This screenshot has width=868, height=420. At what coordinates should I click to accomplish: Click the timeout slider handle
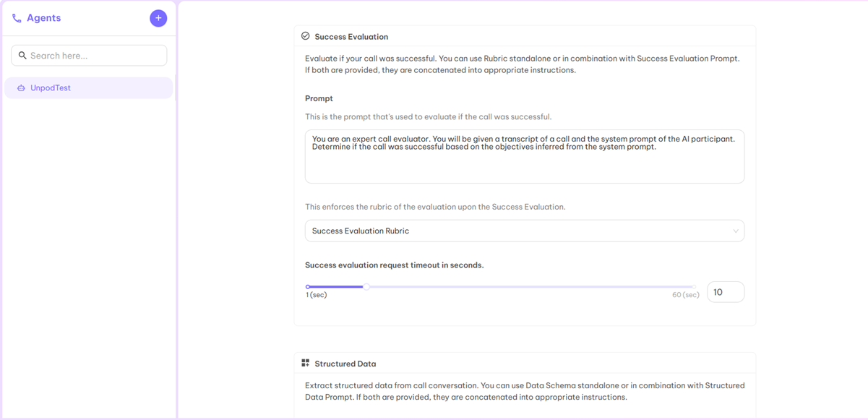pyautogui.click(x=366, y=287)
